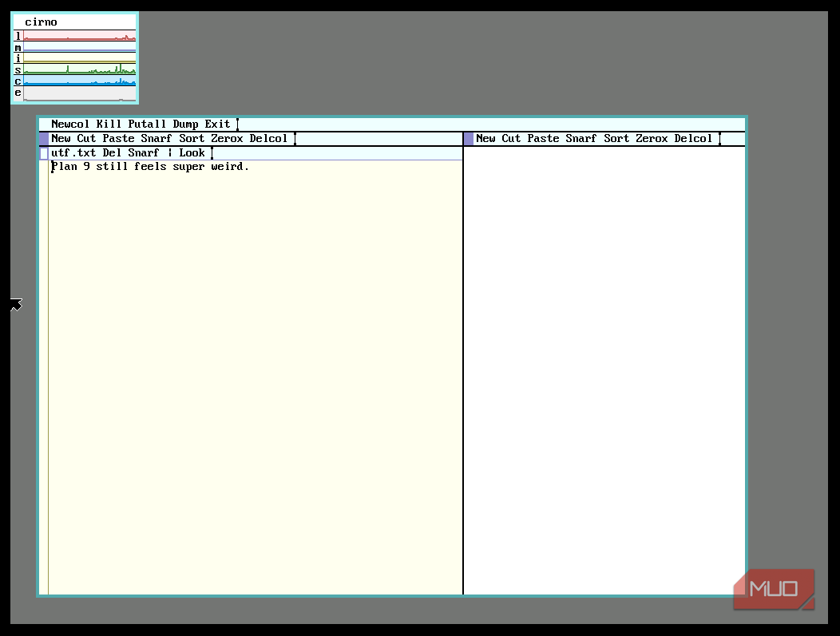840x636 pixels.
Task: Click the utf.txt file name in window tag
Action: pos(73,153)
